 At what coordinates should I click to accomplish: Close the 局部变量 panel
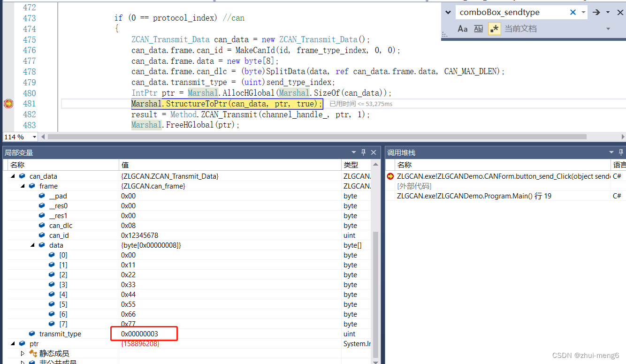pyautogui.click(x=374, y=152)
